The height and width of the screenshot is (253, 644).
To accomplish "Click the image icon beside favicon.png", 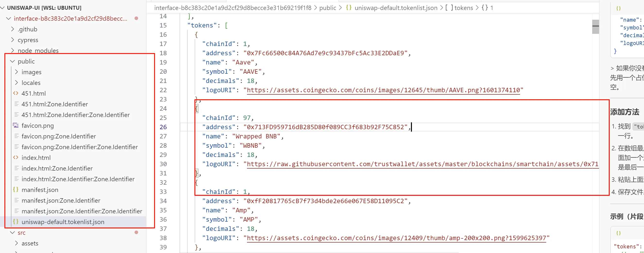I will [16, 125].
